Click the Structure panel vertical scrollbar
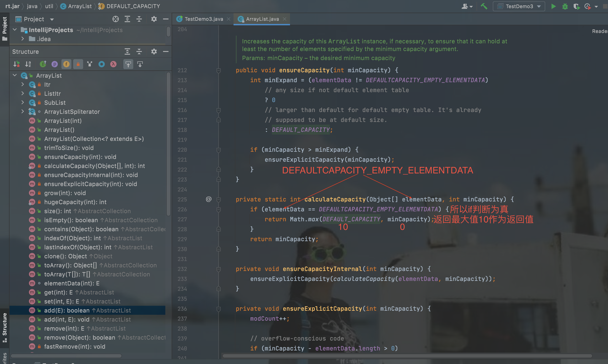The width and height of the screenshot is (608, 364). [x=168, y=144]
